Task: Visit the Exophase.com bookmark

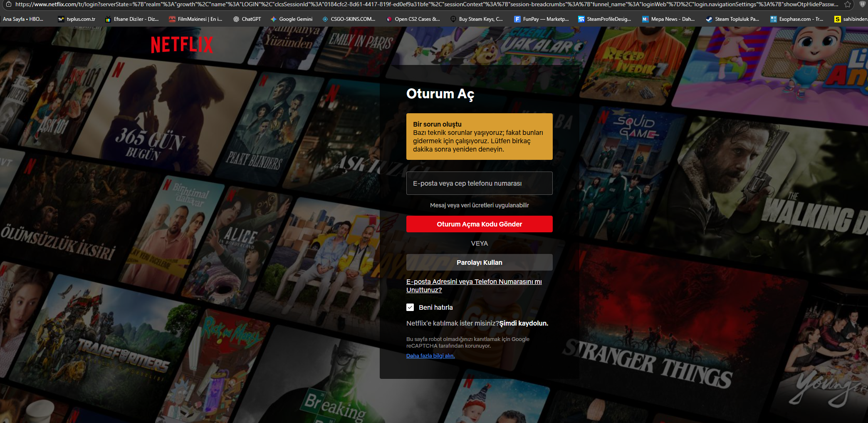Action: tap(797, 19)
